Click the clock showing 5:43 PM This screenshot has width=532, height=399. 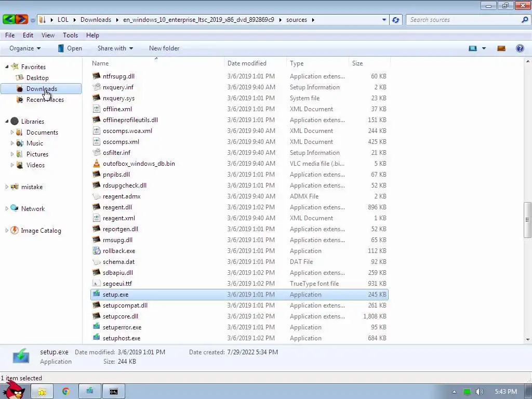click(x=506, y=392)
